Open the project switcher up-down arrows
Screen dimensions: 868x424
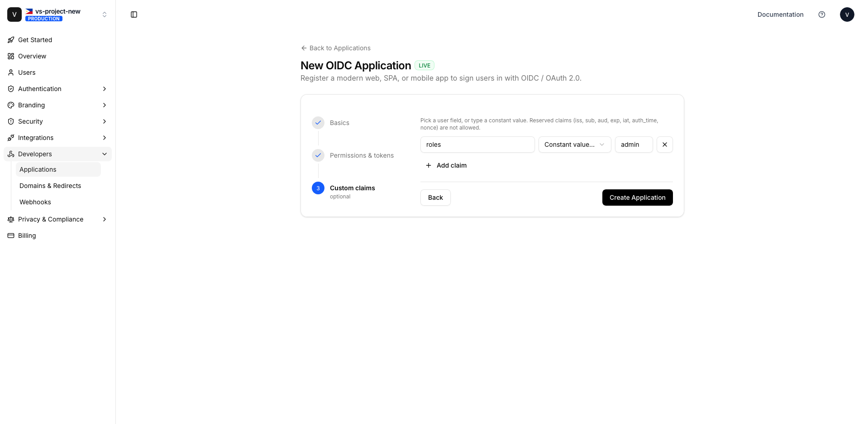(x=105, y=14)
